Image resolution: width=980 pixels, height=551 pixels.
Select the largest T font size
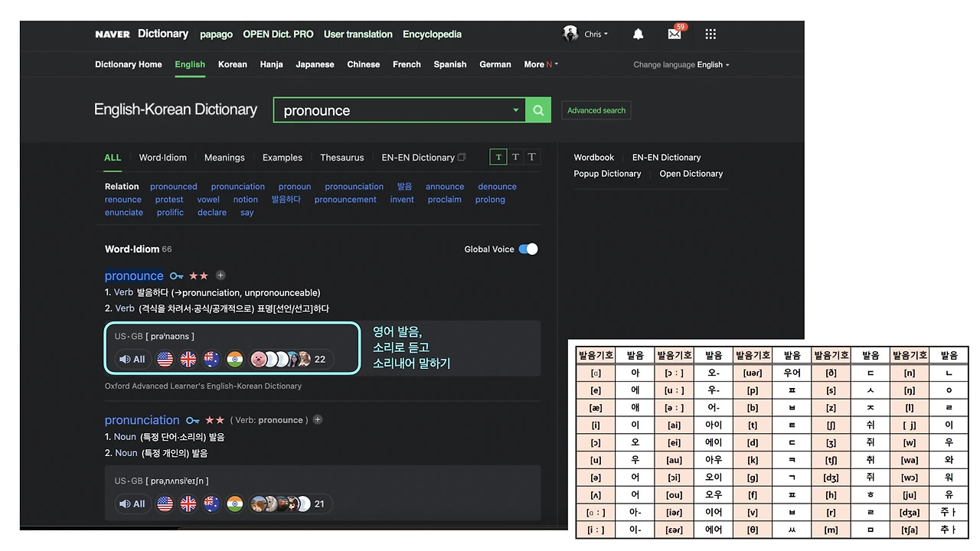(532, 157)
